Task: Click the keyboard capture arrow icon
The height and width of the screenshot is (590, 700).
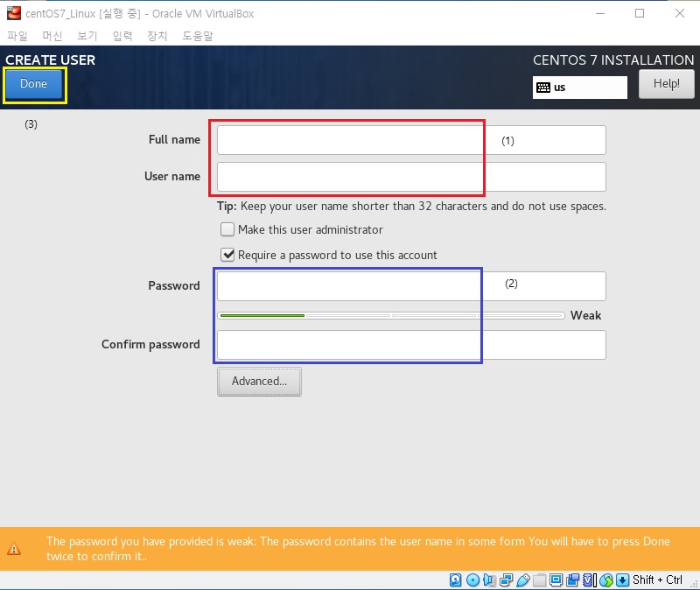Action: [622, 579]
